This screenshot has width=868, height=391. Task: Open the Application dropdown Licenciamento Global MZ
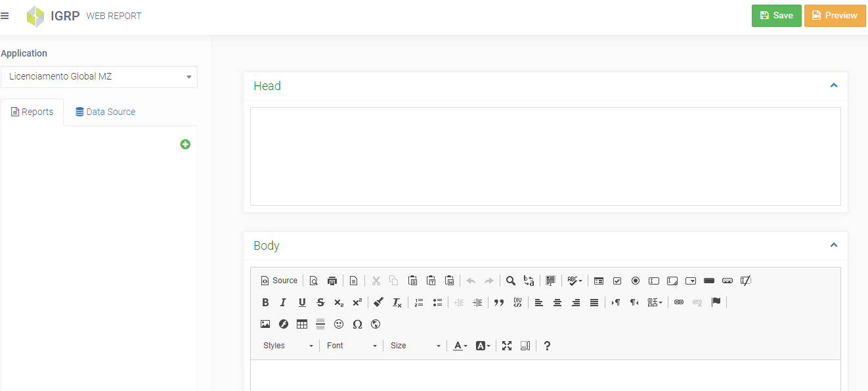[99, 77]
